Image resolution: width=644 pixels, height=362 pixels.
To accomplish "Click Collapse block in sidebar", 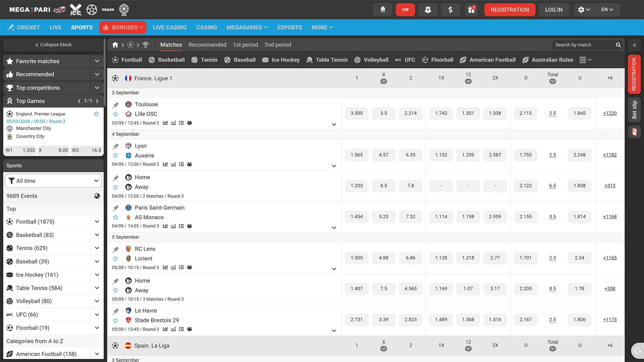I will [x=53, y=45].
